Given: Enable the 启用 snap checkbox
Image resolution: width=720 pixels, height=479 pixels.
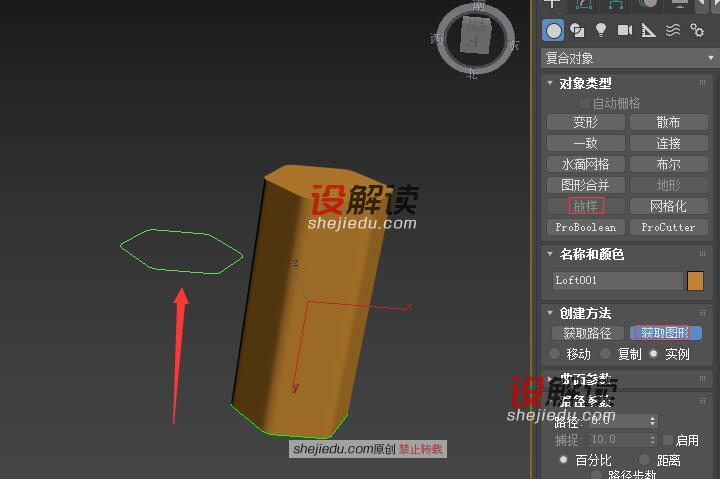Looking at the screenshot, I should tap(669, 440).
